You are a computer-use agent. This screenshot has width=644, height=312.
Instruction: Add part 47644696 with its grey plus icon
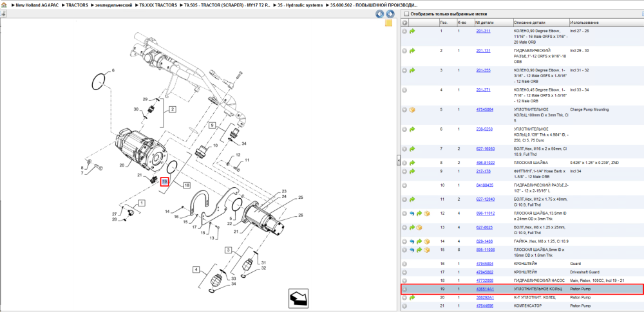404,306
